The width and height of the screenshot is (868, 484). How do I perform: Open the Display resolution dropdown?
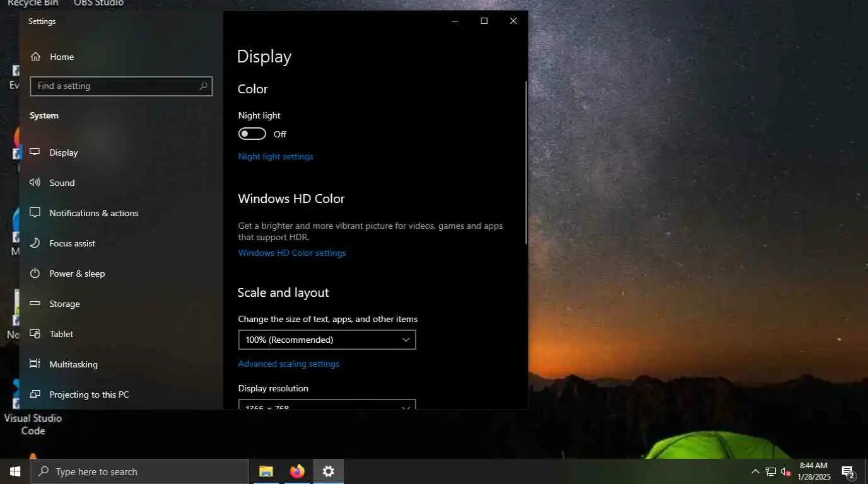(x=327, y=405)
